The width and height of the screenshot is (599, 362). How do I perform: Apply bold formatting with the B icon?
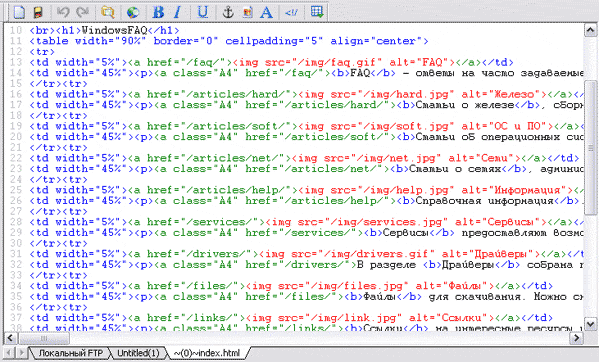tap(158, 12)
